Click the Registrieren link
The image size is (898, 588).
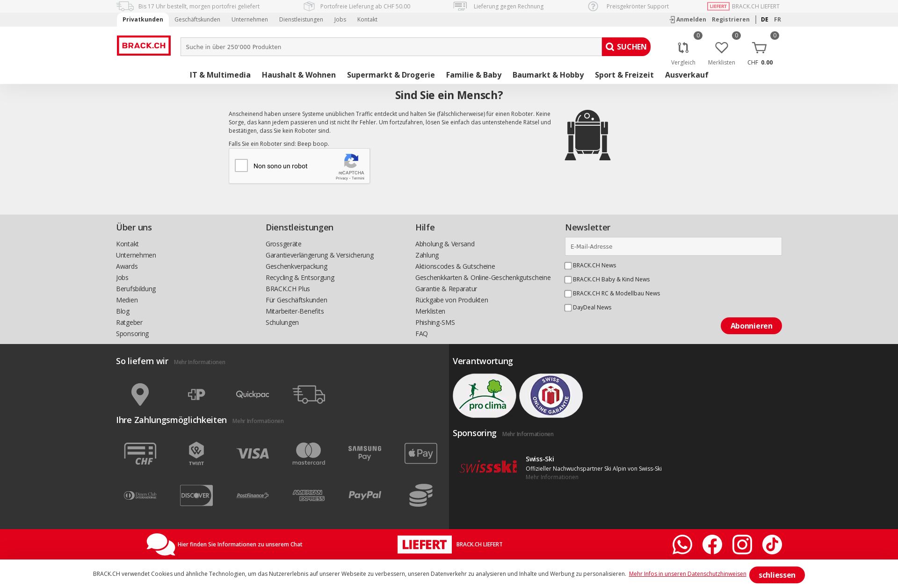pos(731,20)
